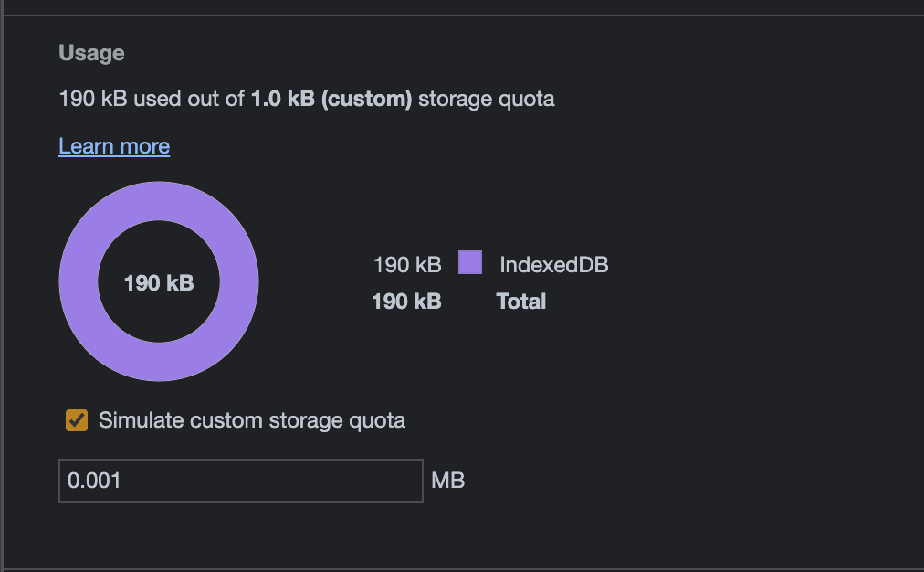
Task: Click the purple IndexedDB color swatch
Action: pos(470,264)
